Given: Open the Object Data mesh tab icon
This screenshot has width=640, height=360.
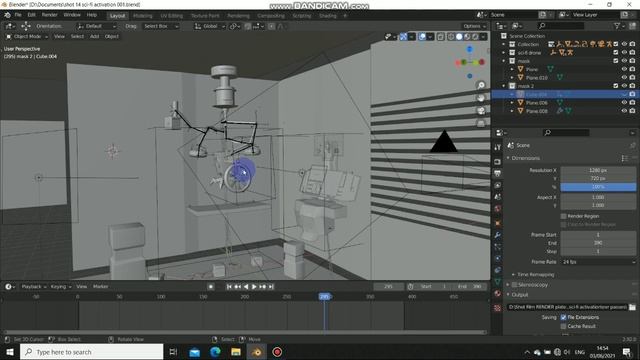Looking at the screenshot, I should click(x=497, y=282).
